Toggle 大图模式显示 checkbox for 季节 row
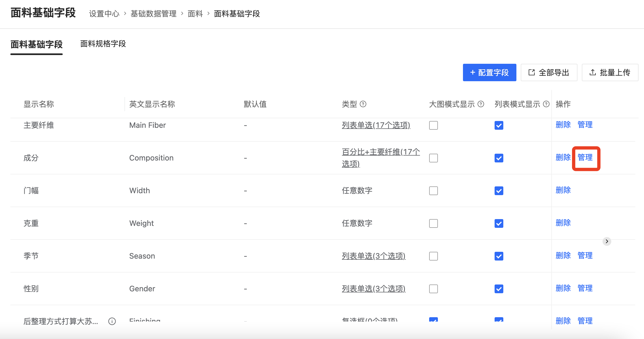 [433, 256]
